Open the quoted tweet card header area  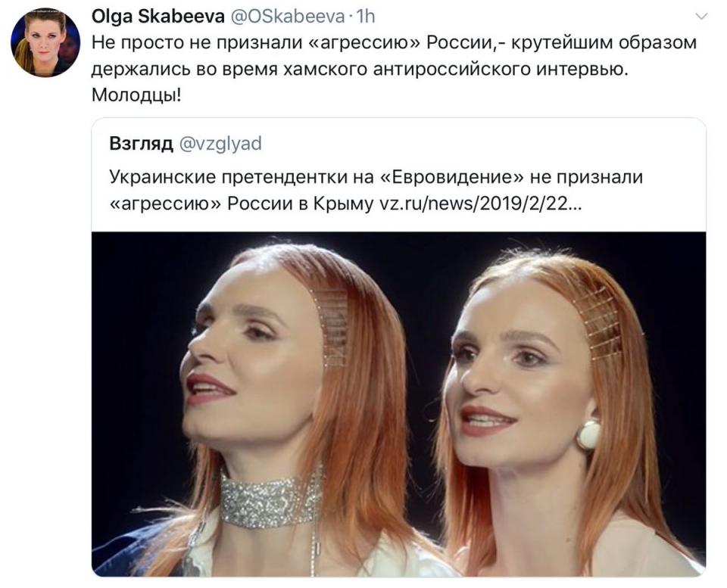(399, 175)
